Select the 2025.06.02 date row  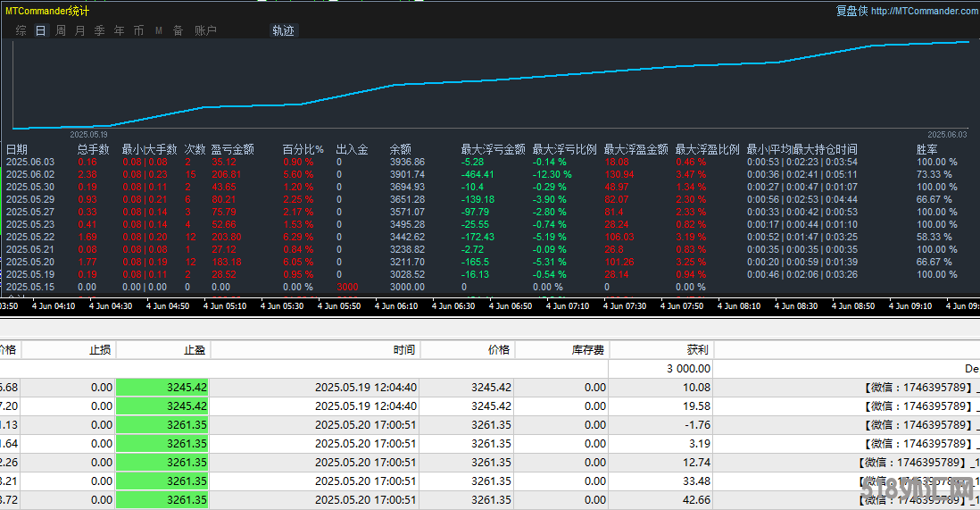coord(490,174)
